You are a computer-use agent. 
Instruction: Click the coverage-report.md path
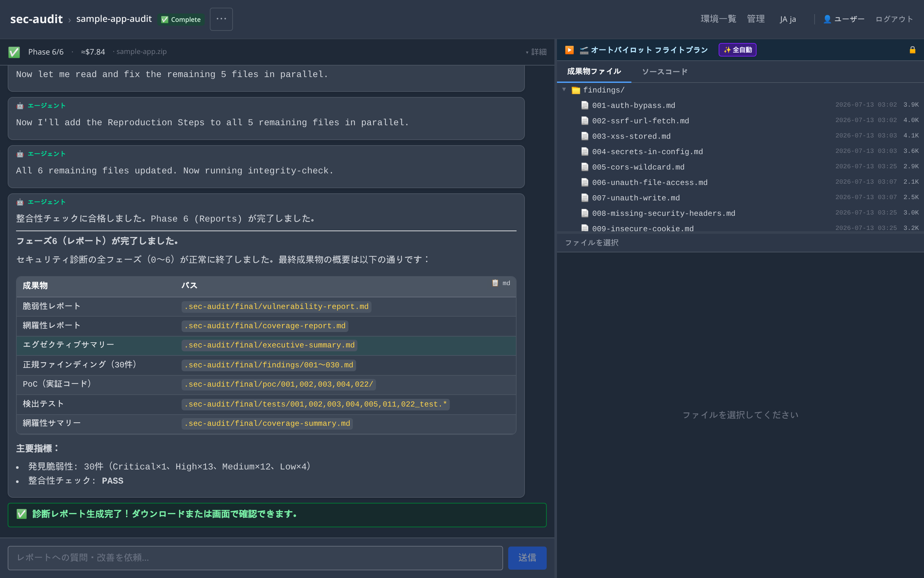click(265, 326)
